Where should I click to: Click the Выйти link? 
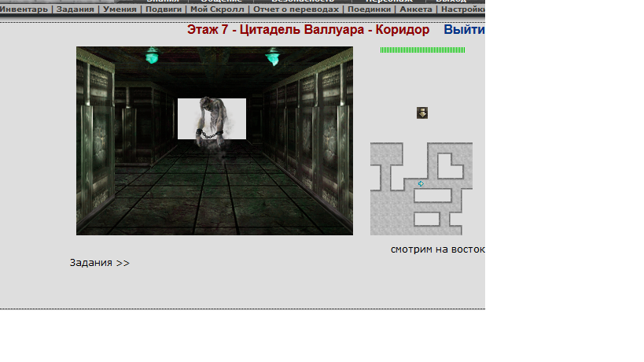464,30
